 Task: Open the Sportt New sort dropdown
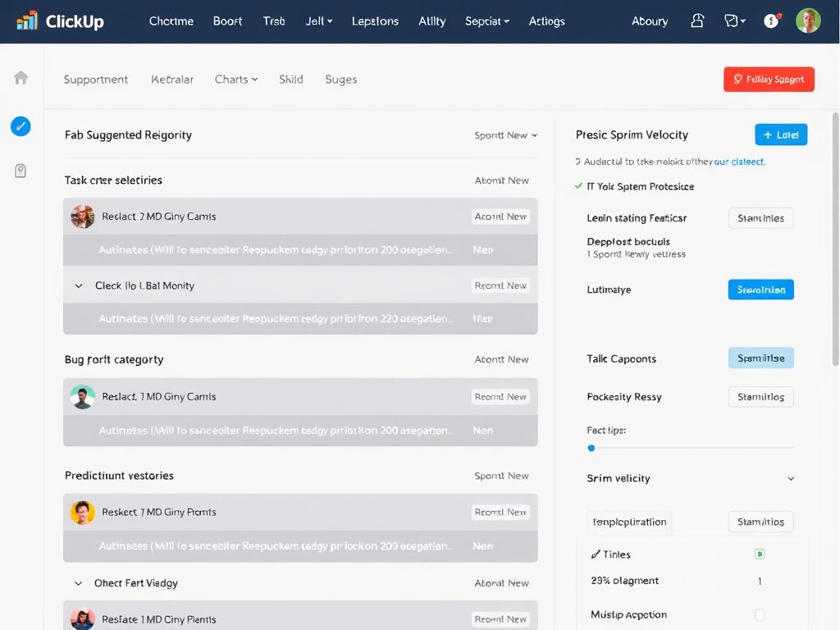505,135
